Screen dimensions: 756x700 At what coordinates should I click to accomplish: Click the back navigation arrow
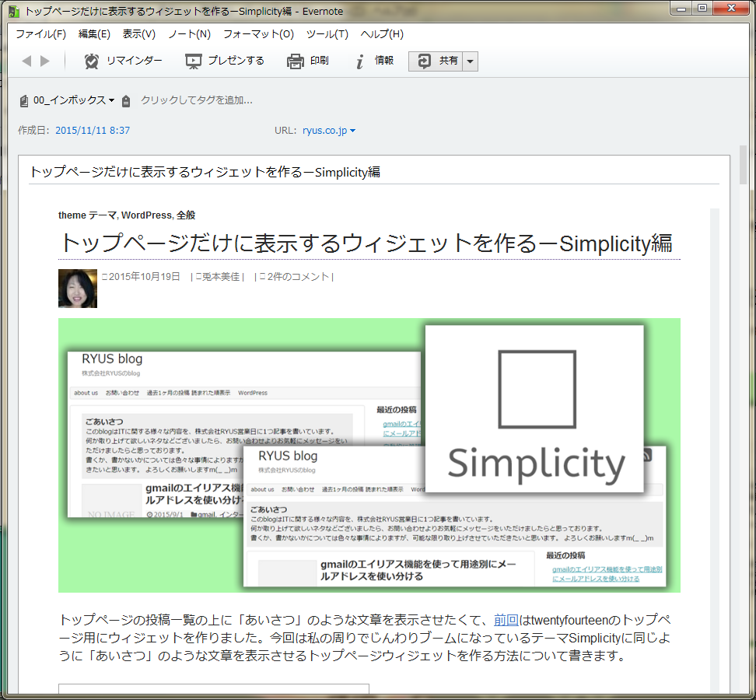click(26, 61)
